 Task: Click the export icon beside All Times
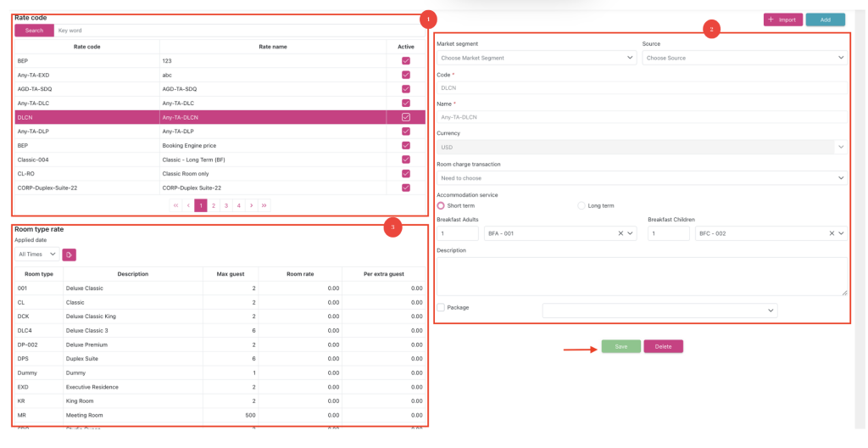coord(70,255)
